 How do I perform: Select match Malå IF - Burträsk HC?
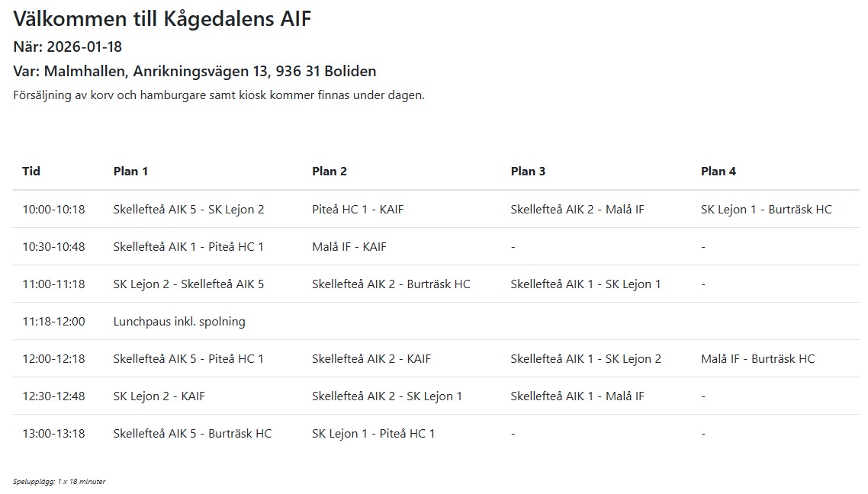pyautogui.click(x=758, y=358)
